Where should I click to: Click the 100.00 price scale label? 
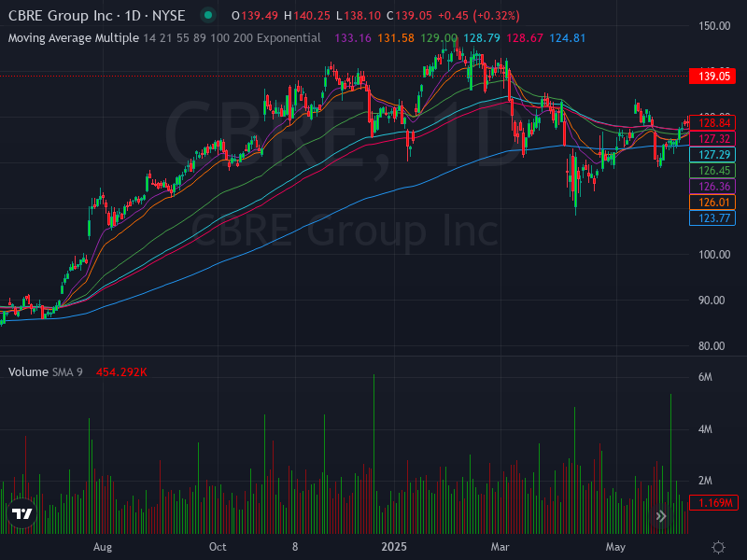[x=714, y=254]
